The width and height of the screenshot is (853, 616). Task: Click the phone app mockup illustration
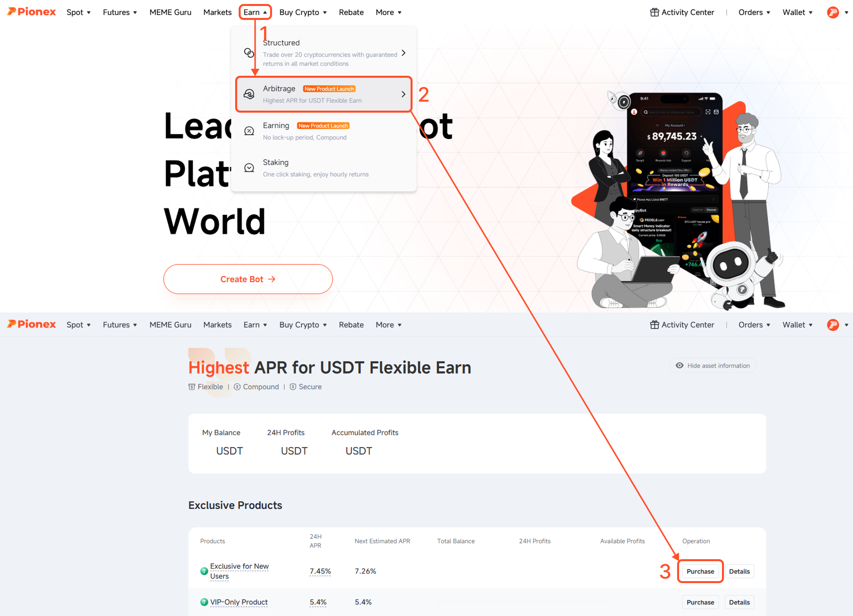pos(675,189)
